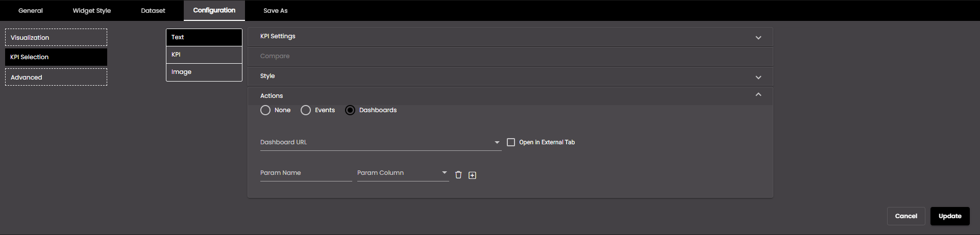Image resolution: width=980 pixels, height=235 pixels.
Task: Select the None action radio button
Action: tap(265, 110)
